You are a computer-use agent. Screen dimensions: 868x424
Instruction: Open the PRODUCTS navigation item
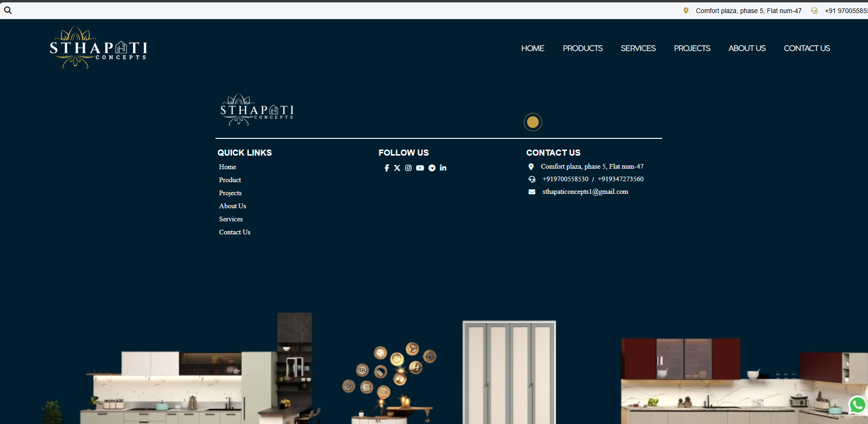click(x=582, y=48)
